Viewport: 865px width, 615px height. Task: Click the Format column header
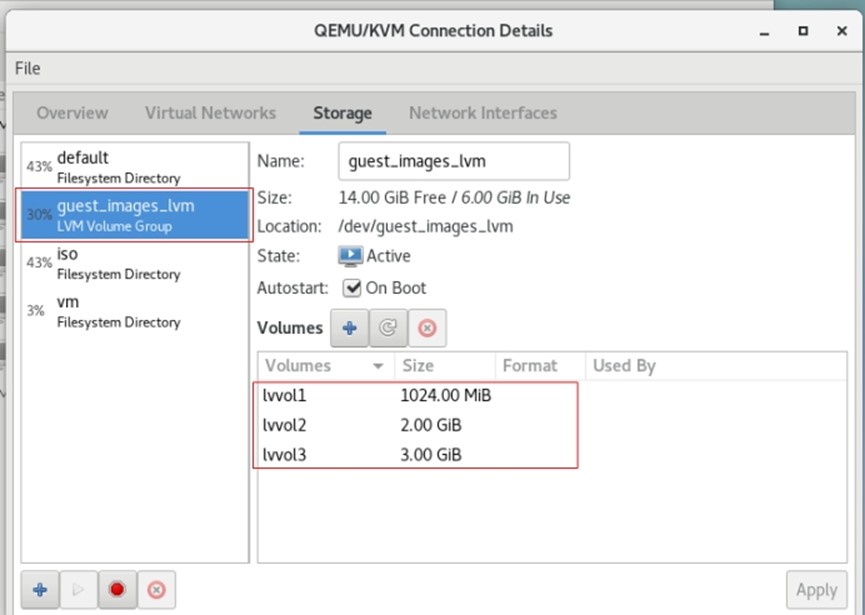point(540,366)
